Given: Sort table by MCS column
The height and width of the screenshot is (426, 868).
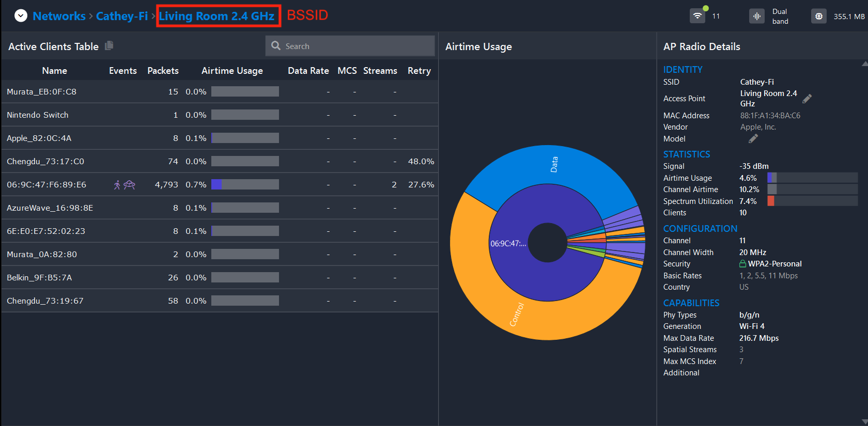Looking at the screenshot, I should pos(347,71).
